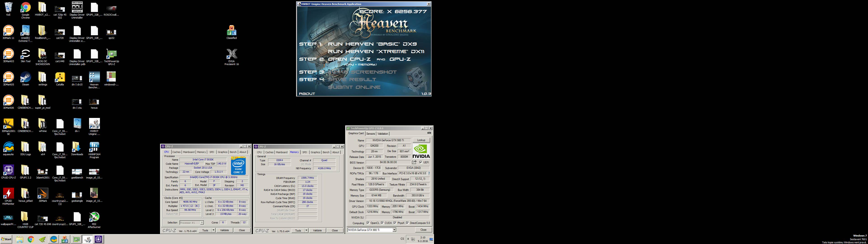Show hidden system tray icons arrow
This screenshot has width=868, height=244.
(x=408, y=239)
